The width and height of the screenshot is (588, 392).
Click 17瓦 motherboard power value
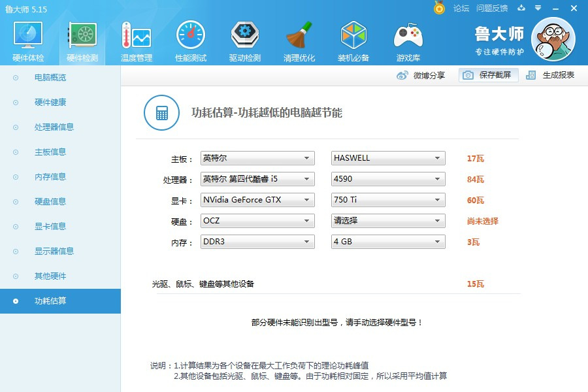click(475, 158)
